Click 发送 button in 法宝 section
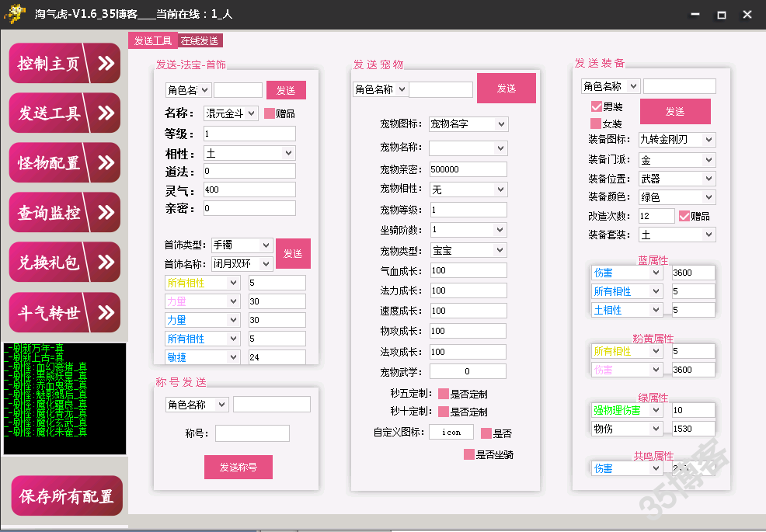Viewport: 766px width, 532px height. pos(286,90)
